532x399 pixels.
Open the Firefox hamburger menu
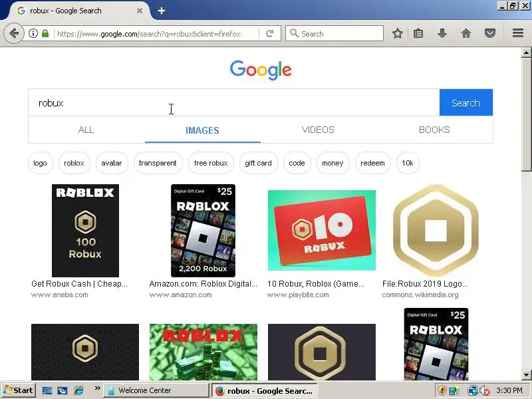(518, 33)
